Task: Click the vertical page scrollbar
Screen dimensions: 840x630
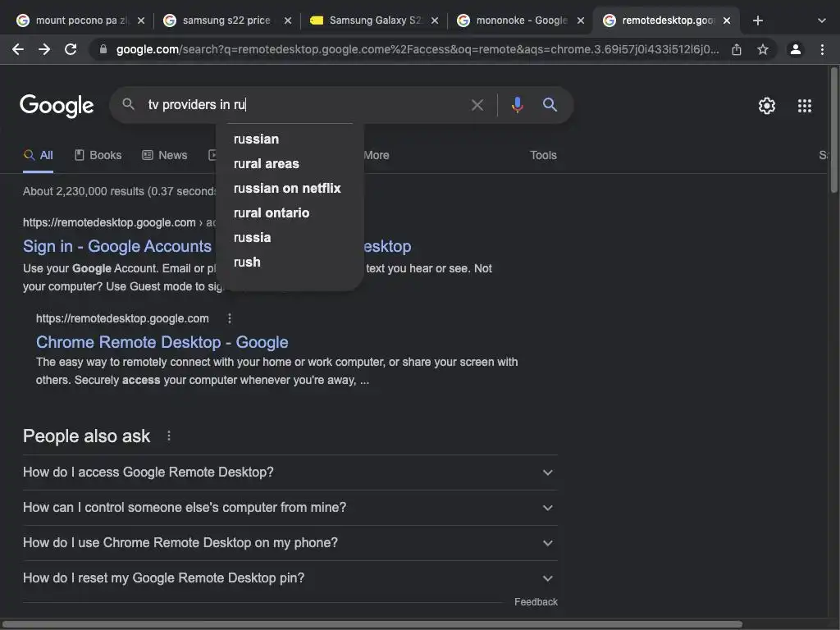Action: point(833,130)
